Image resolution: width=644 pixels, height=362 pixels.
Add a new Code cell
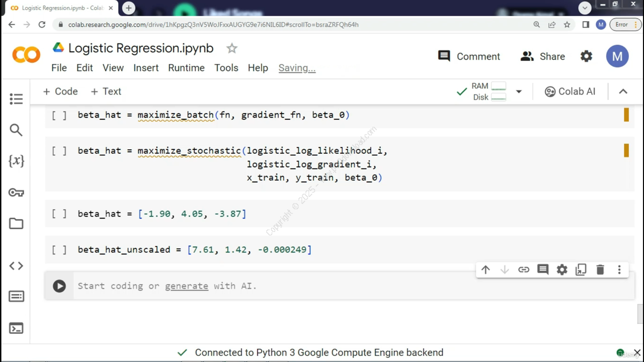(60, 92)
